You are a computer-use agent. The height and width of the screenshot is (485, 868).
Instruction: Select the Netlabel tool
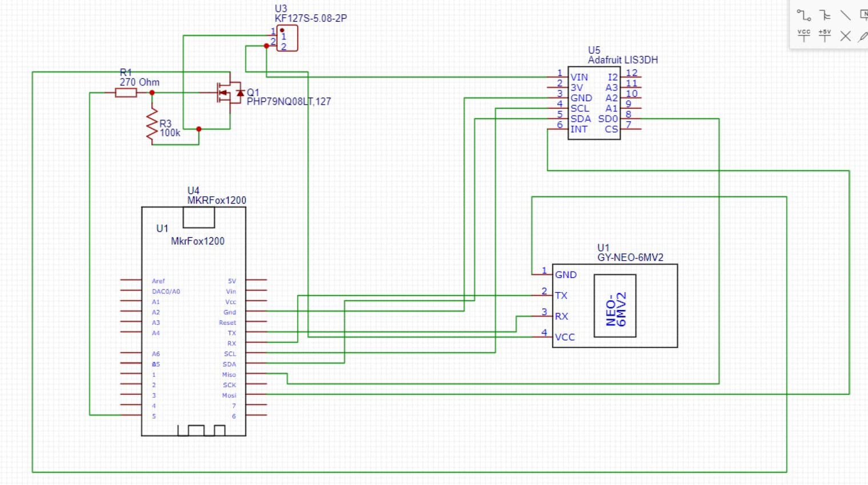864,14
